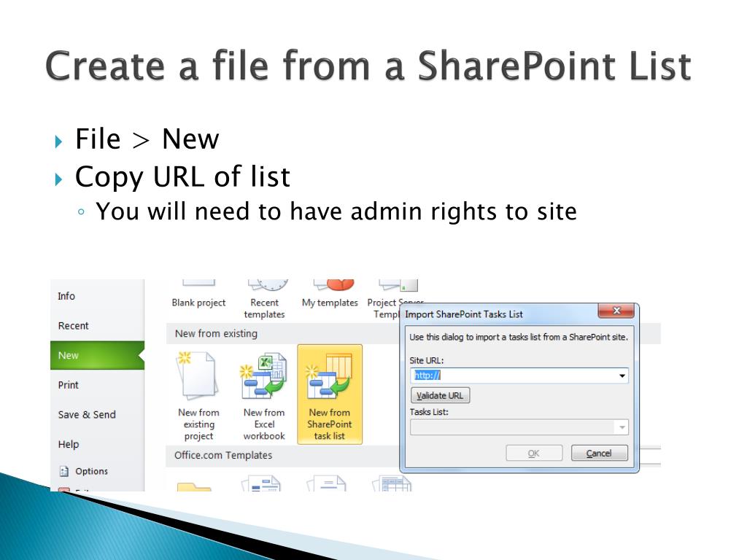Click the Blank project label

[198, 303]
